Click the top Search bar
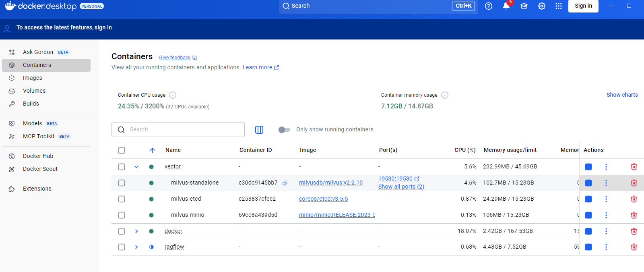 tap(378, 6)
